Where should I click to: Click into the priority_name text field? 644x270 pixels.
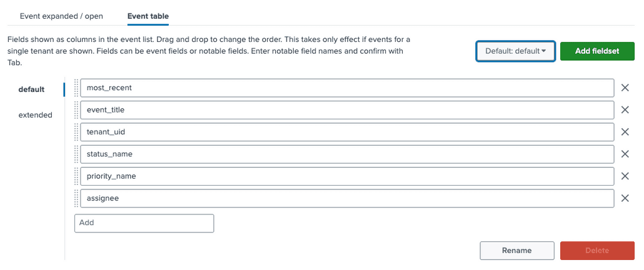347,176
